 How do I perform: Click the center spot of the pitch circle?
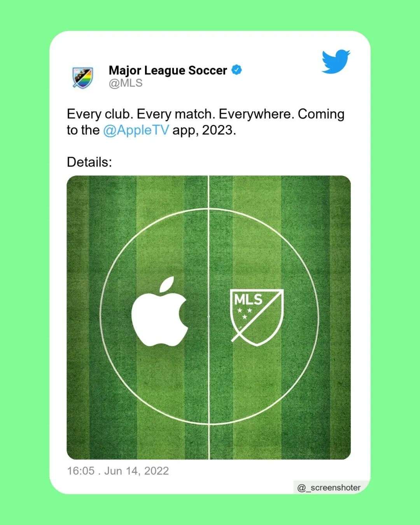pyautogui.click(x=209, y=317)
